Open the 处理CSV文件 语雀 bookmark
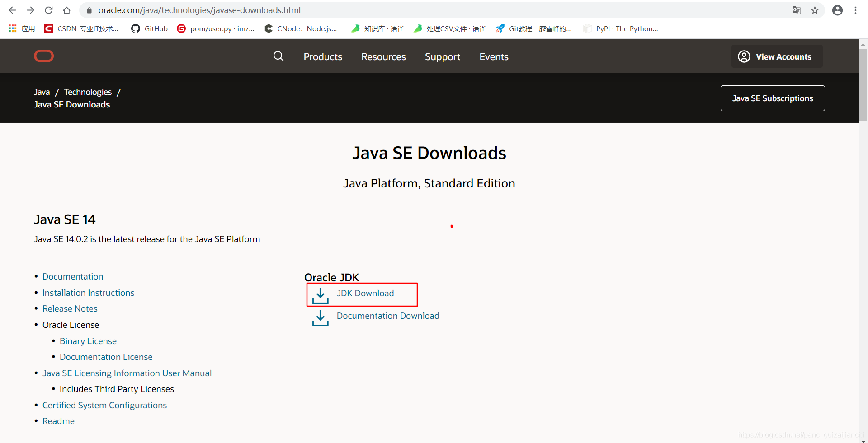 (x=450, y=28)
